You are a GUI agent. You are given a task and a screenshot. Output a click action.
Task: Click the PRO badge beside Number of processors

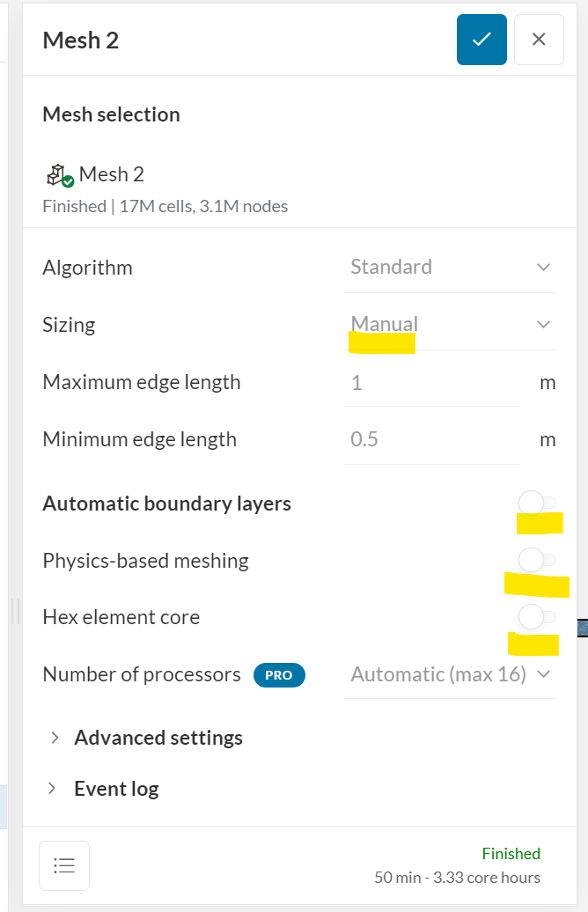279,675
